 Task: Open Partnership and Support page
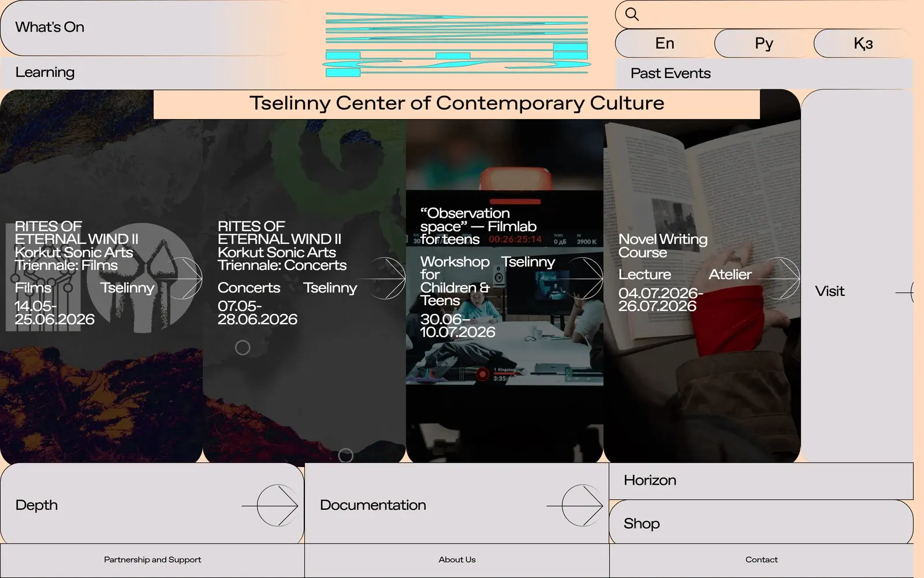152,560
